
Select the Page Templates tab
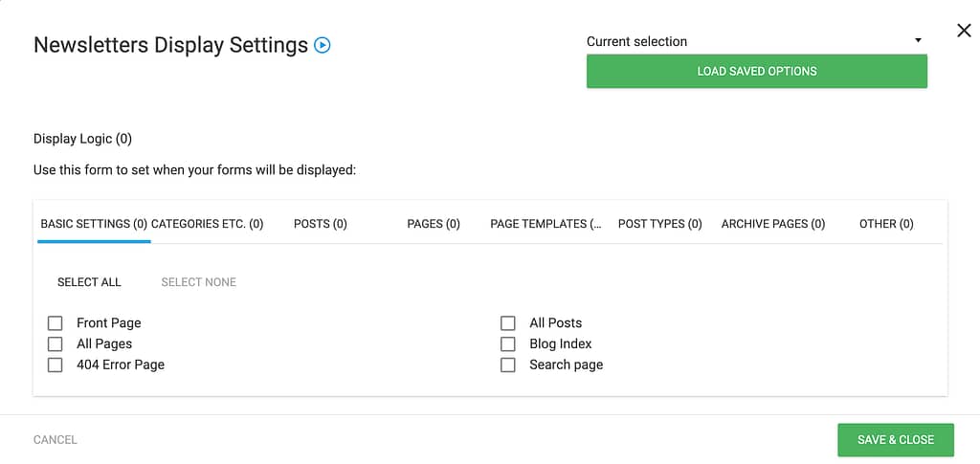pos(546,224)
